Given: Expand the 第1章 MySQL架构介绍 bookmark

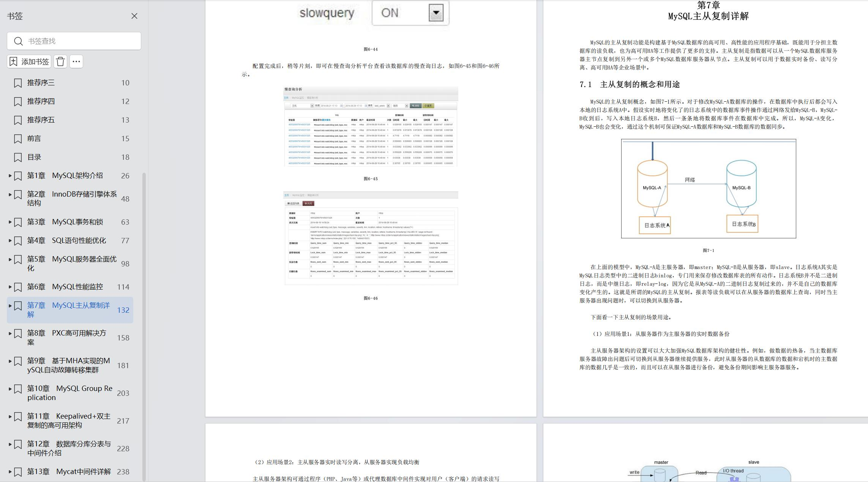Looking at the screenshot, I should pyautogui.click(x=10, y=176).
